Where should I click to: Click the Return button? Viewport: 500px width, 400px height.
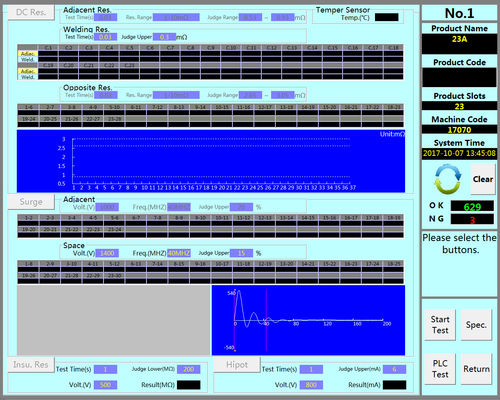476,369
